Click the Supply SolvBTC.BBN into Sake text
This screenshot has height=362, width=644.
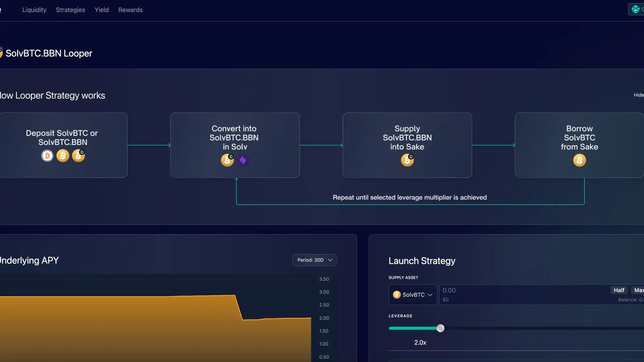(x=407, y=138)
